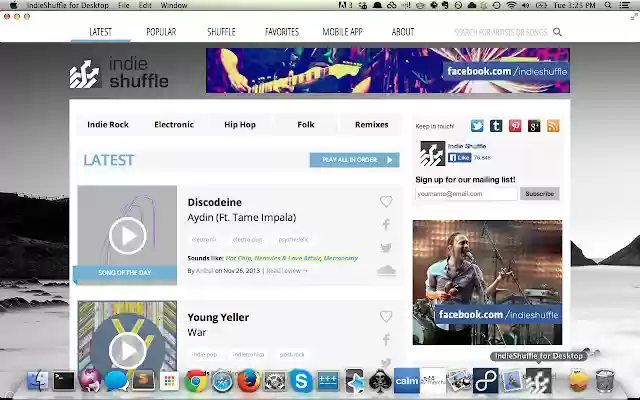Image resolution: width=640 pixels, height=400 pixels.
Task: Open Terminal from the Dock
Action: [64, 381]
